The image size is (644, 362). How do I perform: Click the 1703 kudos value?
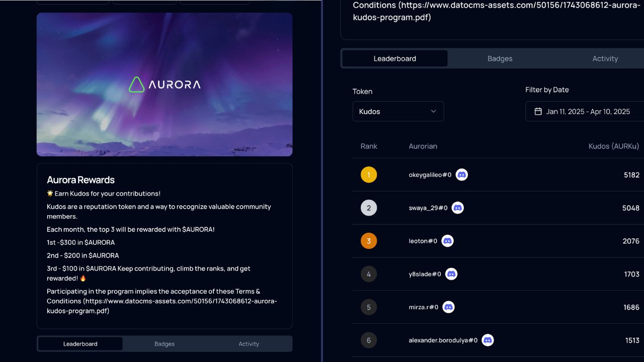click(632, 275)
